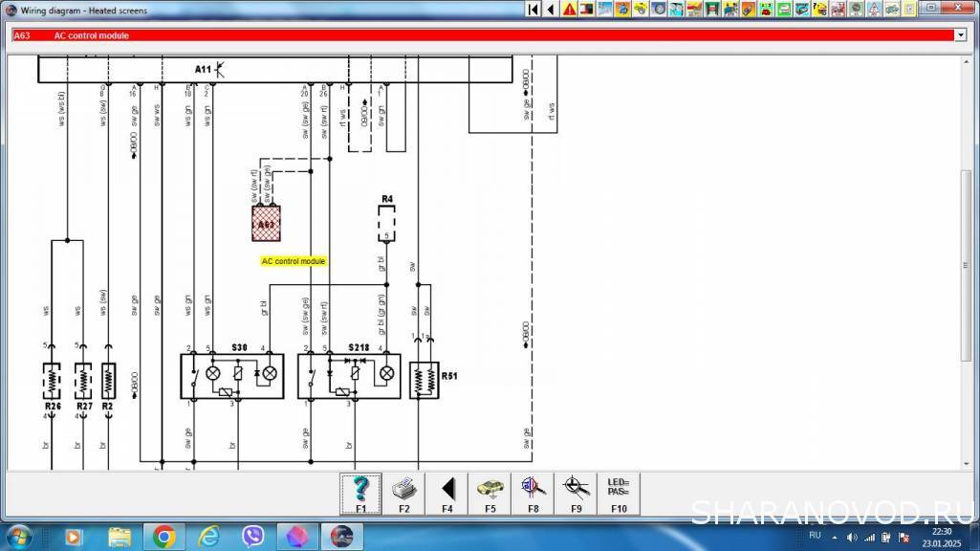Viewport: 980px width, 551px height.
Task: Open Viber from the taskbar
Action: tap(253, 536)
